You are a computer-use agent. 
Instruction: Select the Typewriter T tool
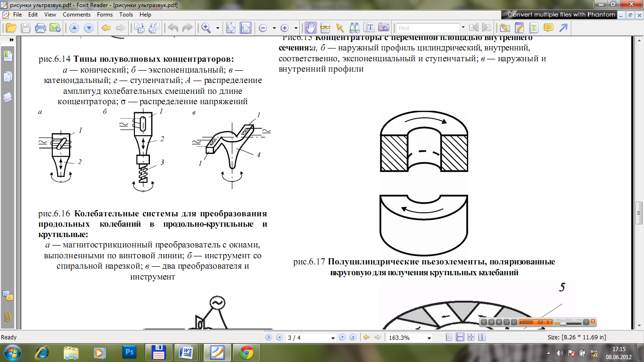pos(534,28)
